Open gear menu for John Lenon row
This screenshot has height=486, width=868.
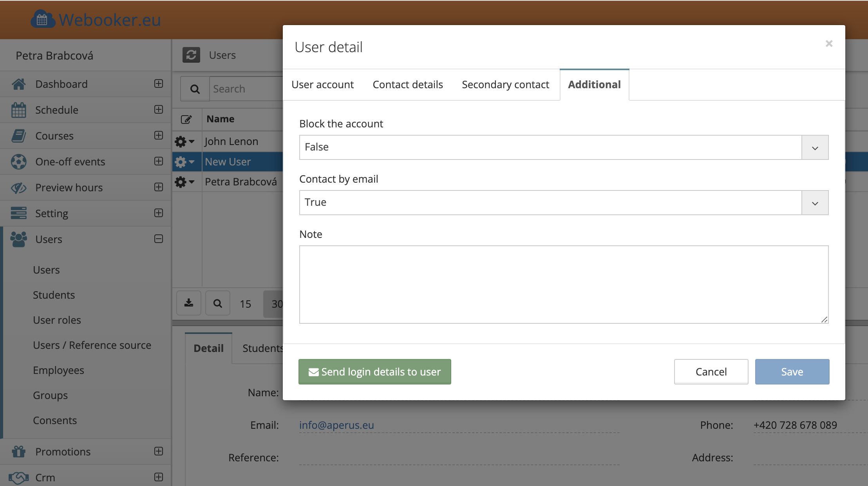click(x=184, y=141)
